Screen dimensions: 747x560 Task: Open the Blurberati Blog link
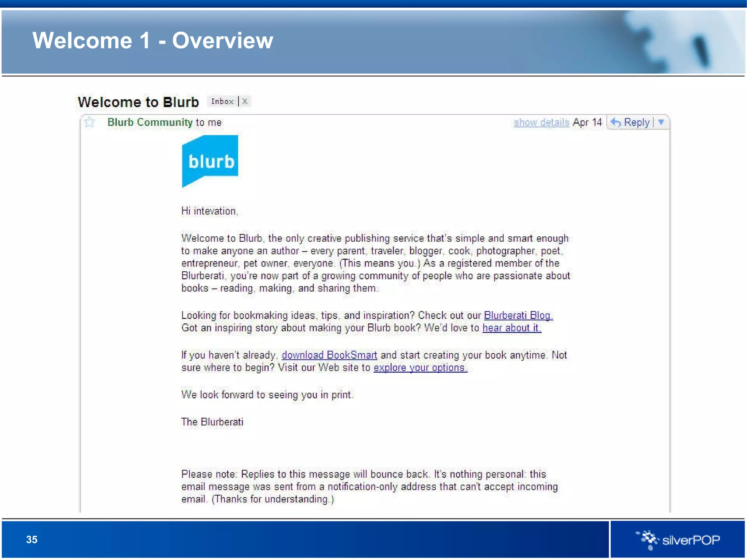(x=518, y=315)
